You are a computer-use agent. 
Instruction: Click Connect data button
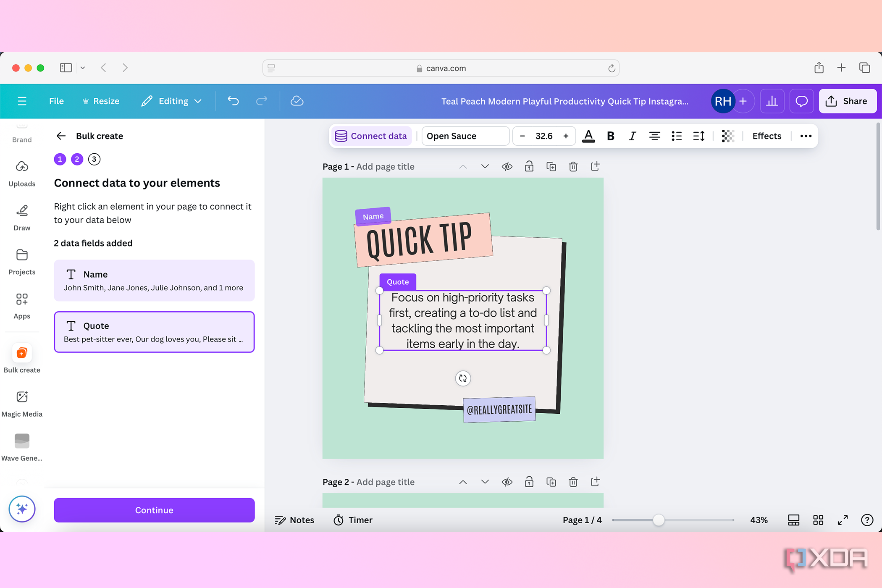point(371,136)
